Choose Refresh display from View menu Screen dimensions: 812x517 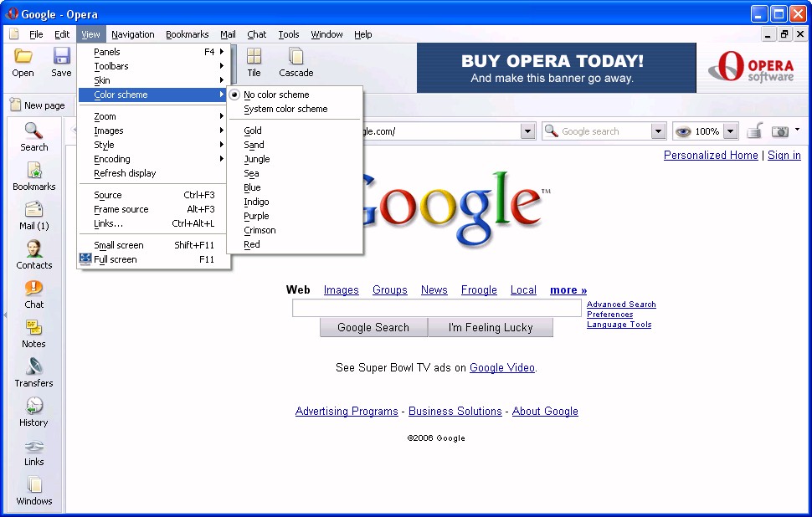[x=125, y=173]
